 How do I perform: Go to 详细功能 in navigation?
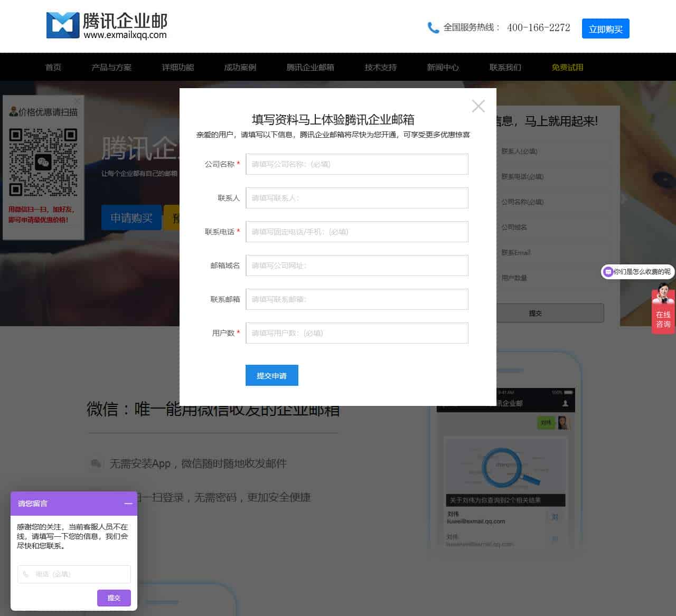click(178, 67)
